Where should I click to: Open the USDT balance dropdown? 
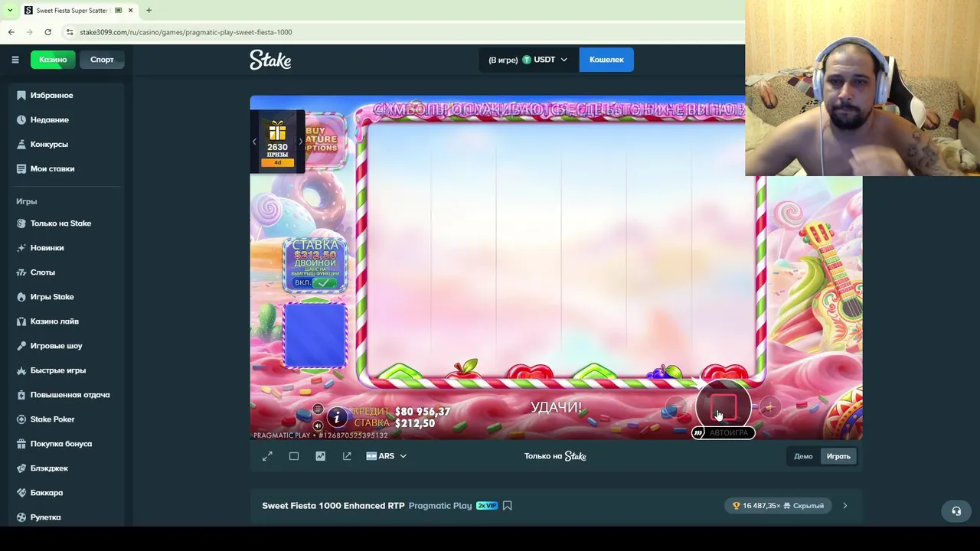tap(528, 60)
